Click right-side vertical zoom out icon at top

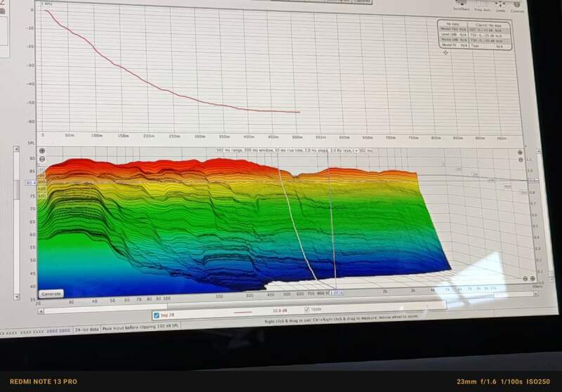tap(521, 159)
